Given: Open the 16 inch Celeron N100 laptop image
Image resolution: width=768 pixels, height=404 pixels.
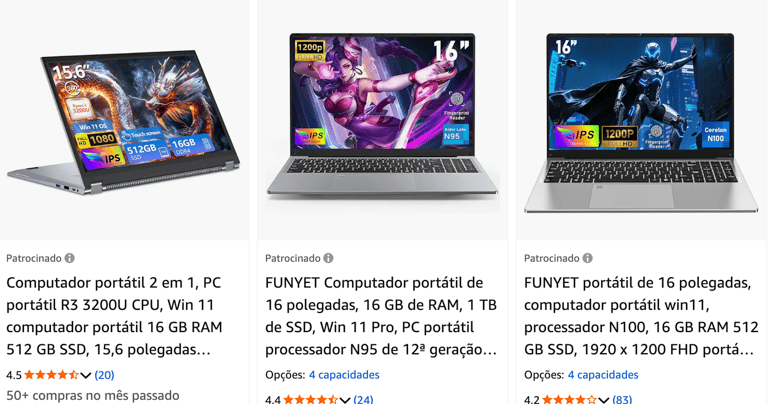Looking at the screenshot, I should coord(641,122).
